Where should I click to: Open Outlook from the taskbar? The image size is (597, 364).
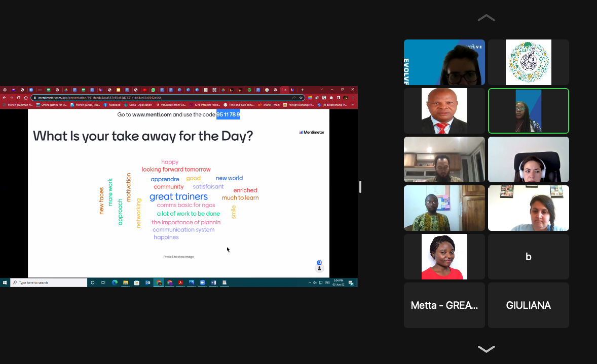point(148,282)
